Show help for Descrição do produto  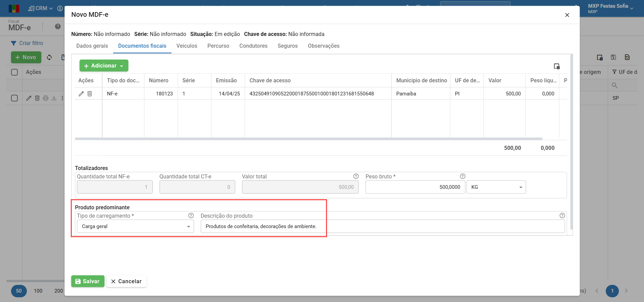(x=562, y=216)
